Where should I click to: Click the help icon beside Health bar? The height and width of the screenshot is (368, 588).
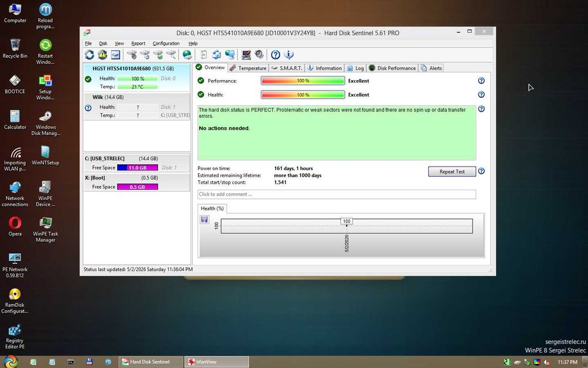[481, 95]
